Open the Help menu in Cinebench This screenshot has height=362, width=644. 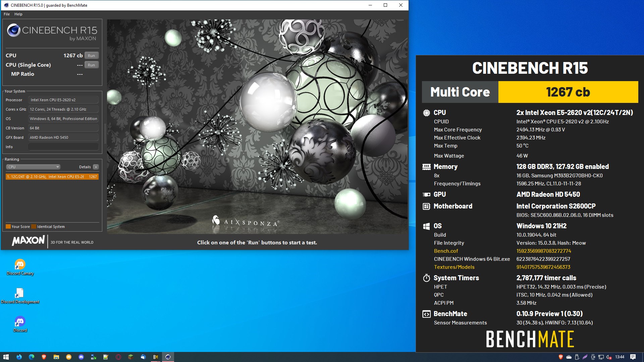pos(18,14)
